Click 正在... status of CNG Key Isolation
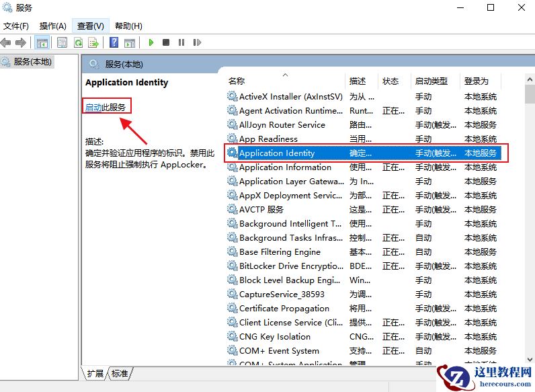The width and height of the screenshot is (535, 392). pos(393,337)
